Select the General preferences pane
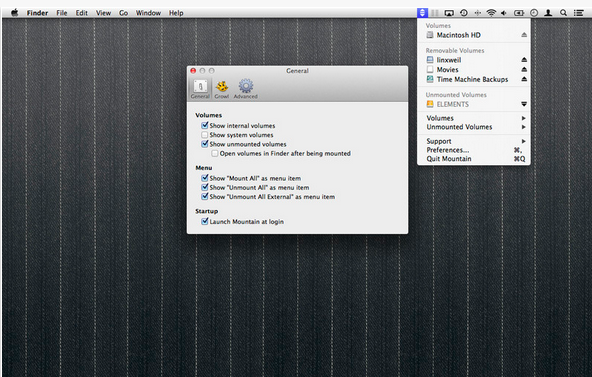 pyautogui.click(x=200, y=89)
